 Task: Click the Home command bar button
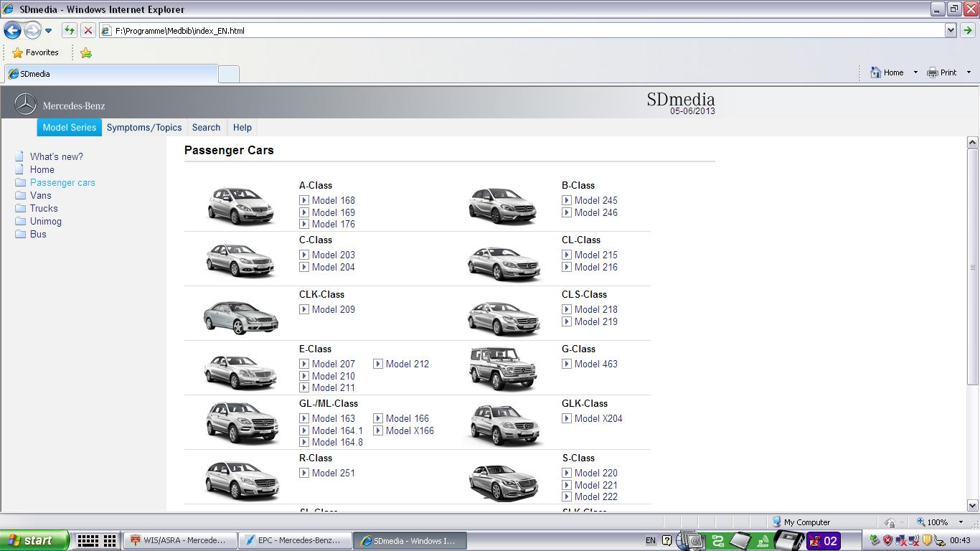pyautogui.click(x=887, y=72)
